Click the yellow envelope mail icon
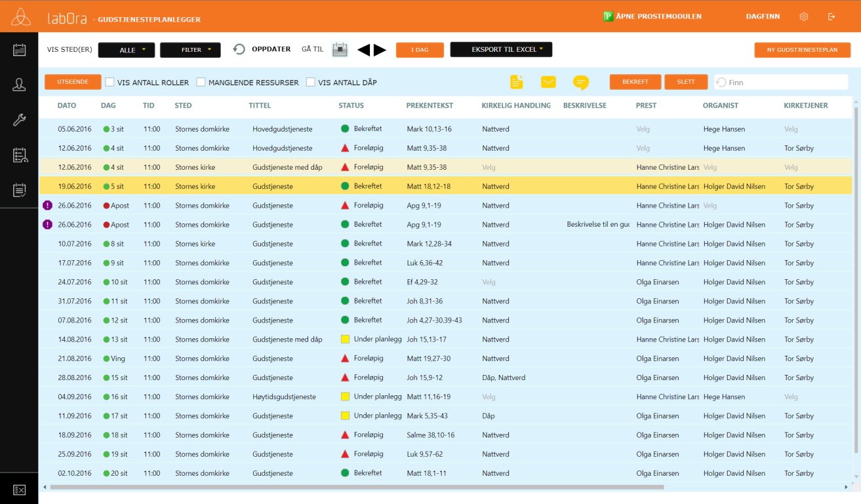861x504 pixels. click(548, 82)
